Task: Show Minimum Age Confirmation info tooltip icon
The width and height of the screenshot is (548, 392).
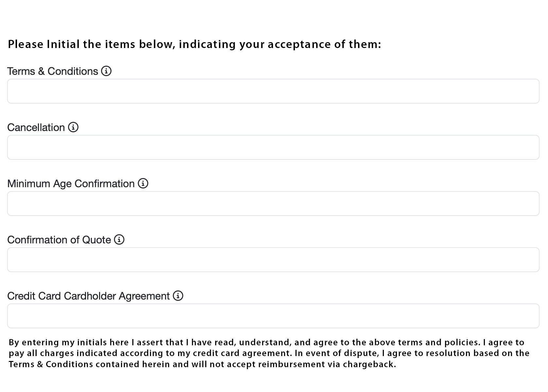Action: coord(143,183)
